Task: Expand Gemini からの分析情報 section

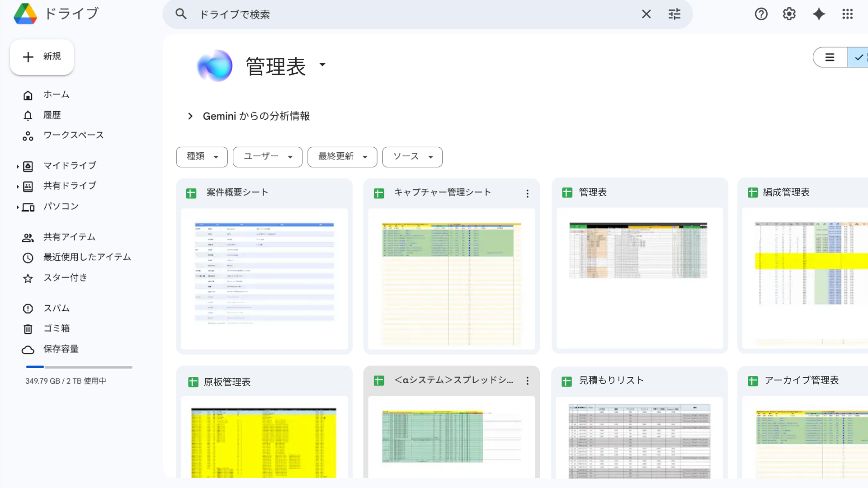Action: [190, 116]
